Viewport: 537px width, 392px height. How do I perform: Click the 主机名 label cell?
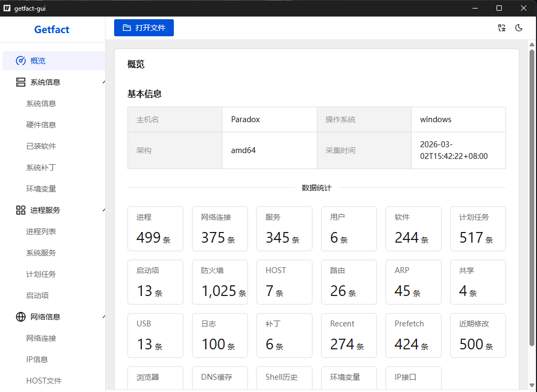tap(175, 119)
